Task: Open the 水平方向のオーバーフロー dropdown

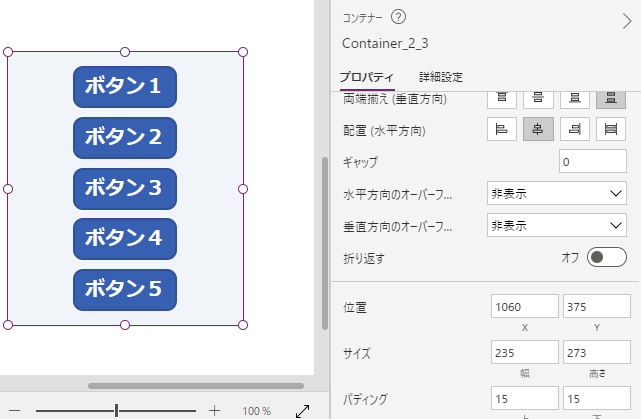Action: tap(557, 193)
